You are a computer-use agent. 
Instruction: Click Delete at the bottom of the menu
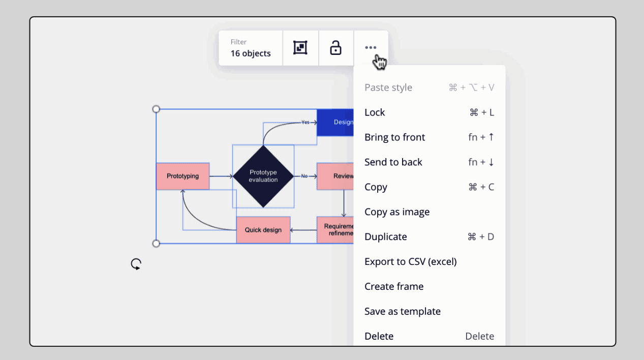tap(379, 336)
